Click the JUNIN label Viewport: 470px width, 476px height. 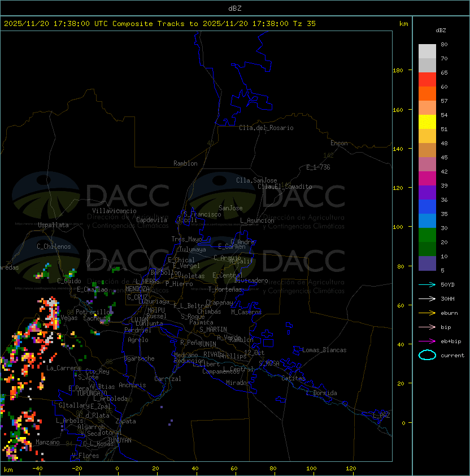click(x=208, y=344)
